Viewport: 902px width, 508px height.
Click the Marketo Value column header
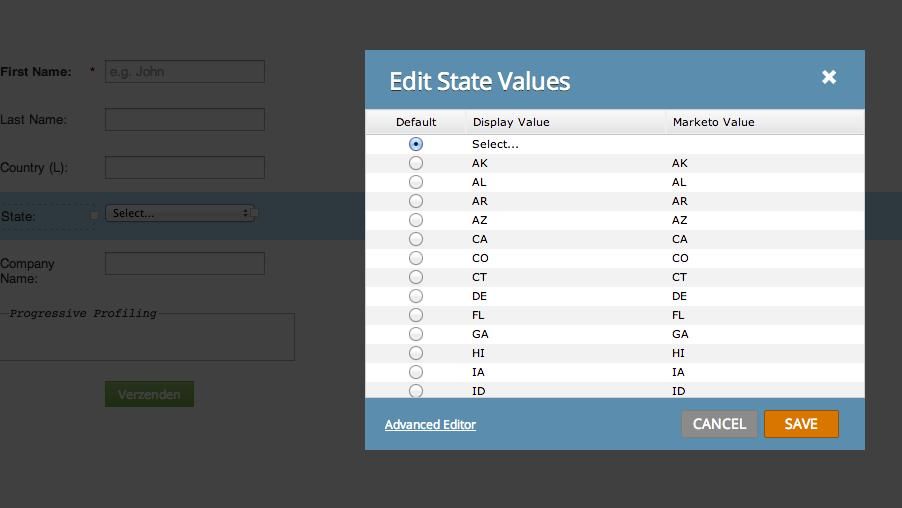click(713, 122)
